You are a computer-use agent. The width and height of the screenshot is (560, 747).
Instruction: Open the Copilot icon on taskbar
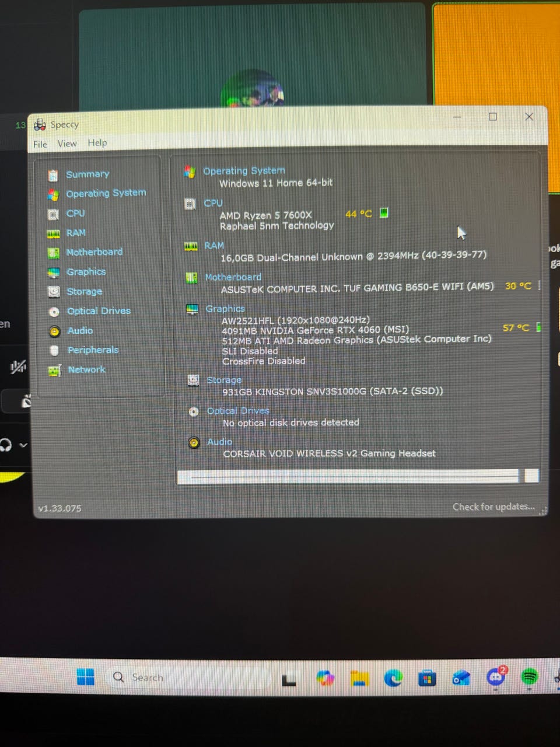325,678
